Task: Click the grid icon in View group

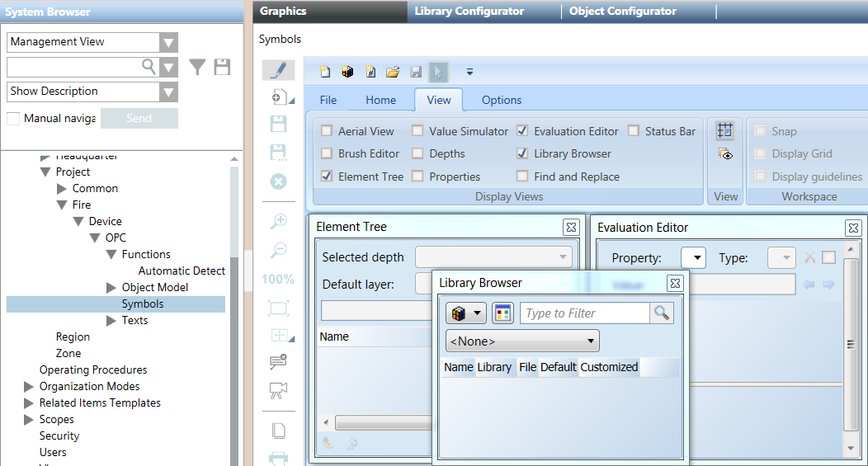Action: (x=725, y=130)
